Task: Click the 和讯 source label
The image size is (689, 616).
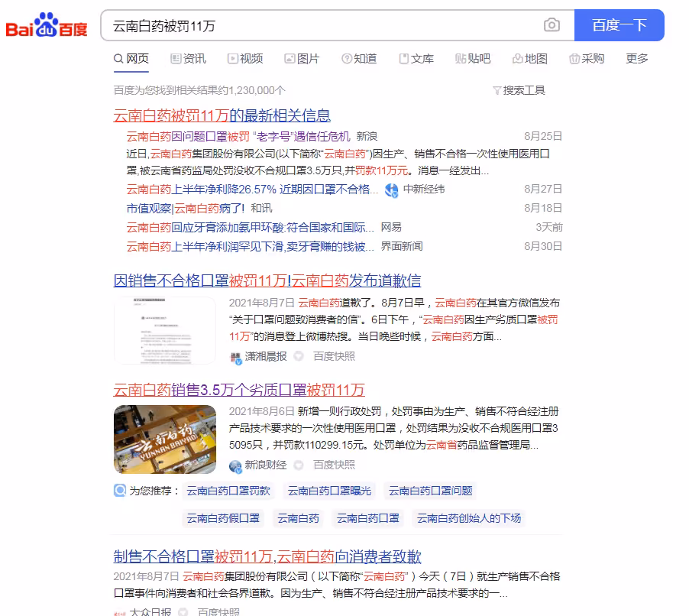Action: [x=261, y=208]
